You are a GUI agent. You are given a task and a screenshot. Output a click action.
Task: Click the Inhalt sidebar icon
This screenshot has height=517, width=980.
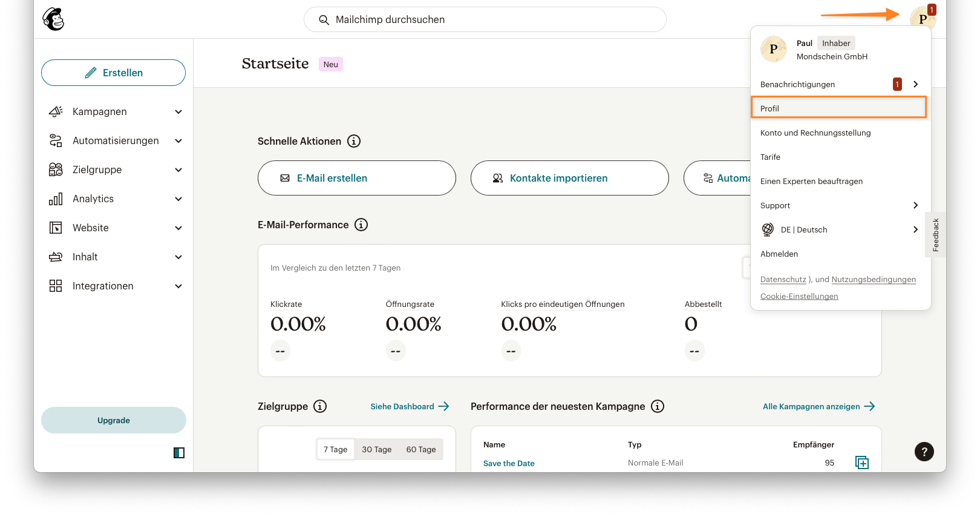pyautogui.click(x=56, y=257)
